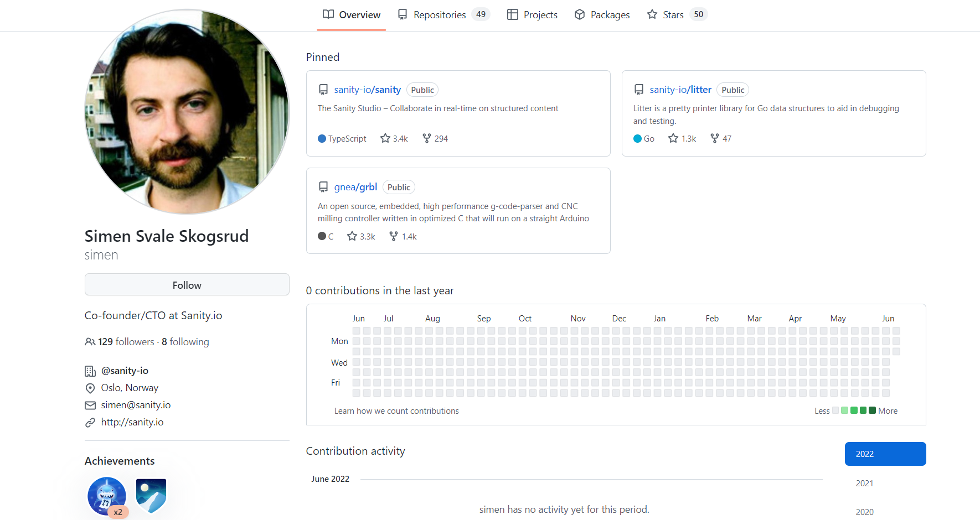View forks of sanity repo (294)

(x=435, y=138)
